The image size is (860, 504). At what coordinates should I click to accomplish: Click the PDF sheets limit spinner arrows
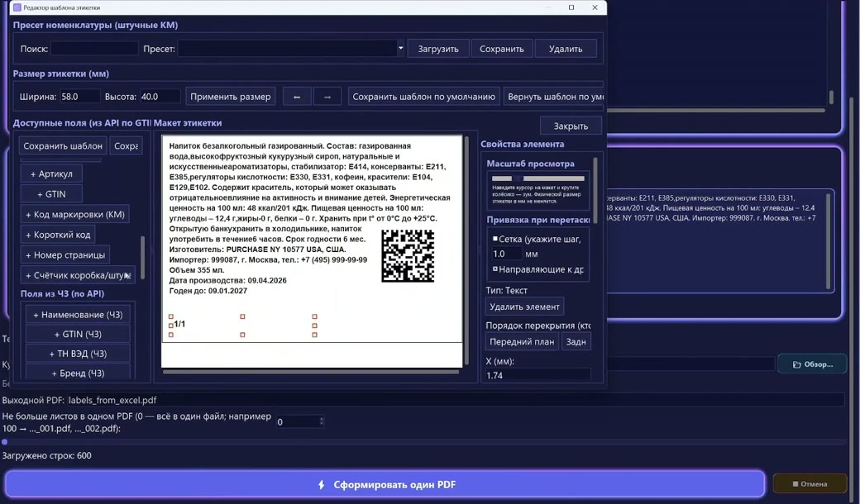pyautogui.click(x=322, y=421)
